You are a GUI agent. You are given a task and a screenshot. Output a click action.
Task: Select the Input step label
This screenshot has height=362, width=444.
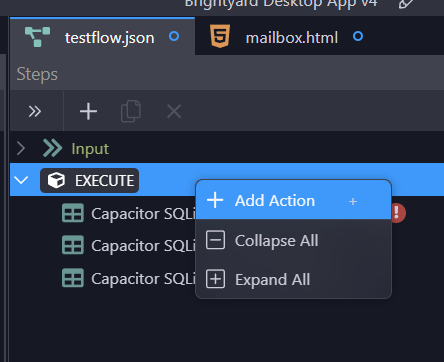pyautogui.click(x=90, y=149)
